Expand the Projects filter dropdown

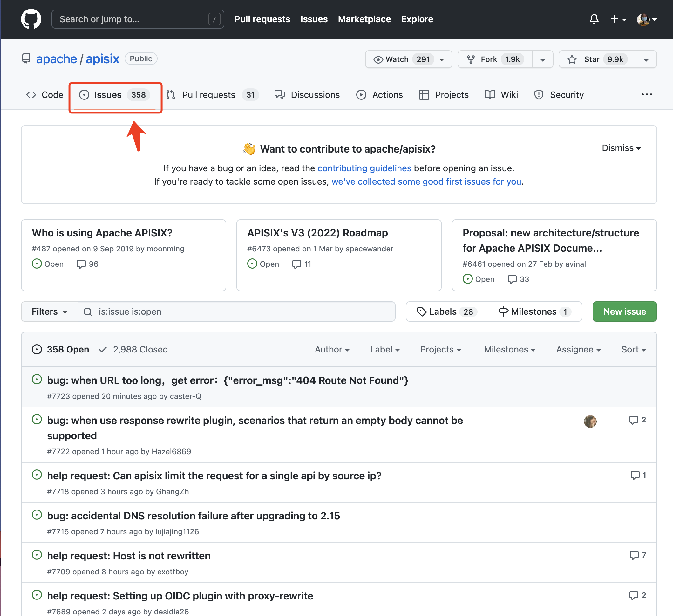point(441,349)
